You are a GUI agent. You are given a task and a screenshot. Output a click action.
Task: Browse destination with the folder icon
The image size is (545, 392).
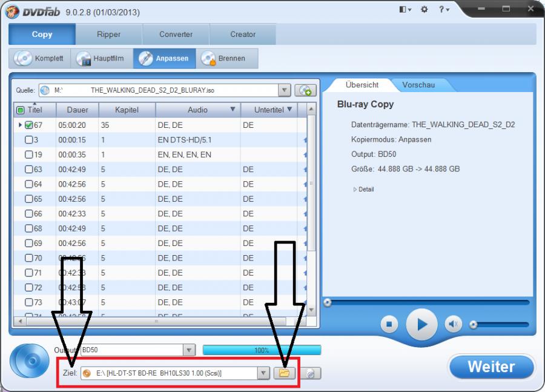click(285, 373)
